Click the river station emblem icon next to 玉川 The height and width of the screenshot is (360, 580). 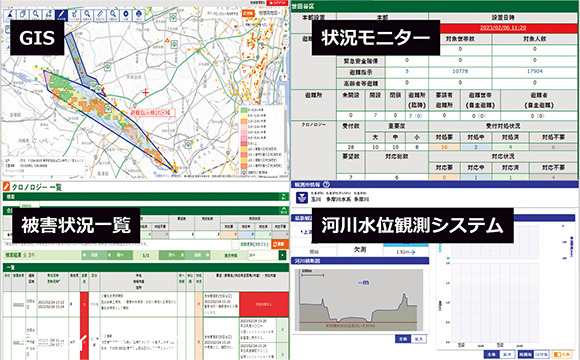pyautogui.click(x=301, y=197)
